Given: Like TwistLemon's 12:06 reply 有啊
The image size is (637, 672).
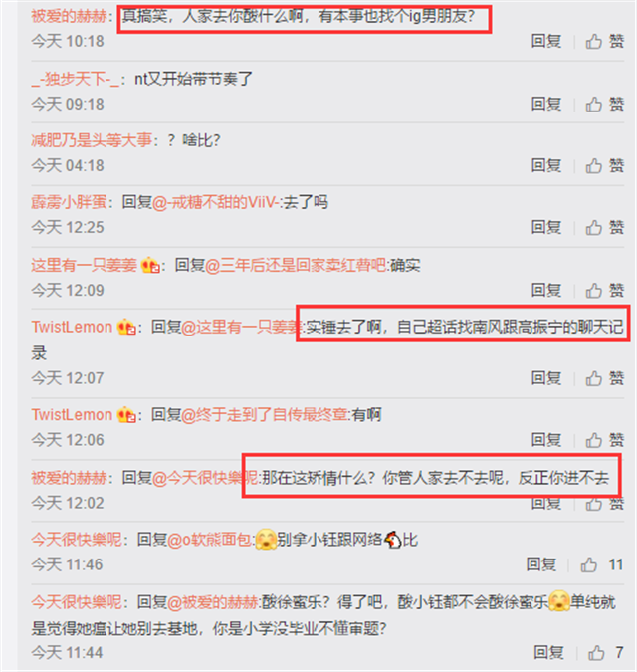Looking at the screenshot, I should (x=604, y=440).
